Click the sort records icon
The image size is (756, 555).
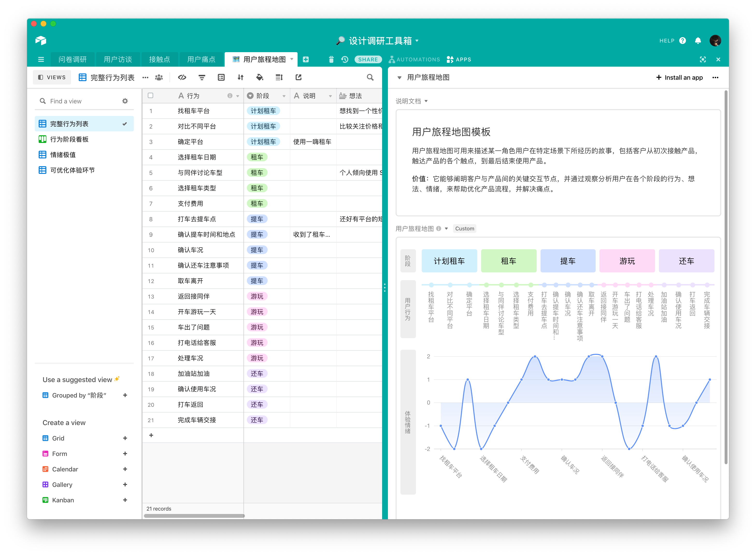[x=240, y=77]
